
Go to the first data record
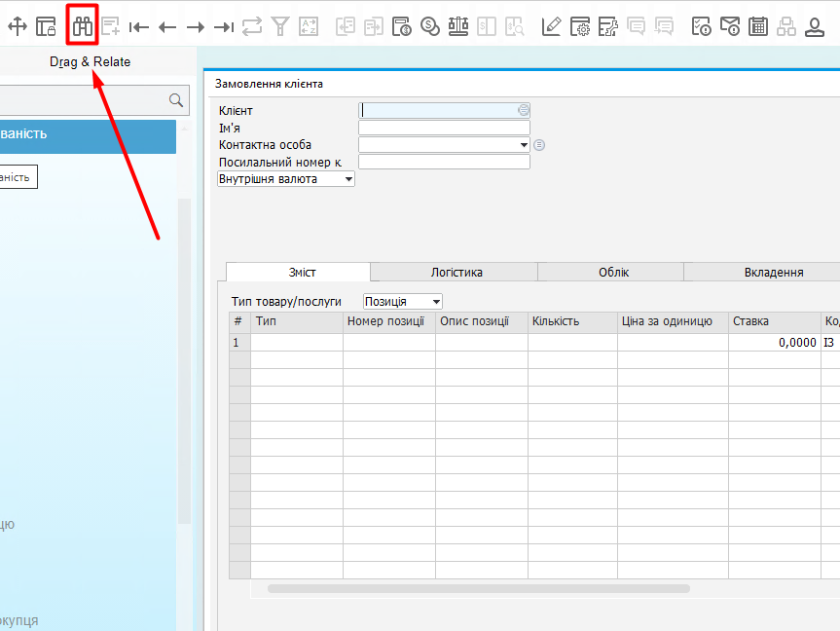tap(139, 27)
